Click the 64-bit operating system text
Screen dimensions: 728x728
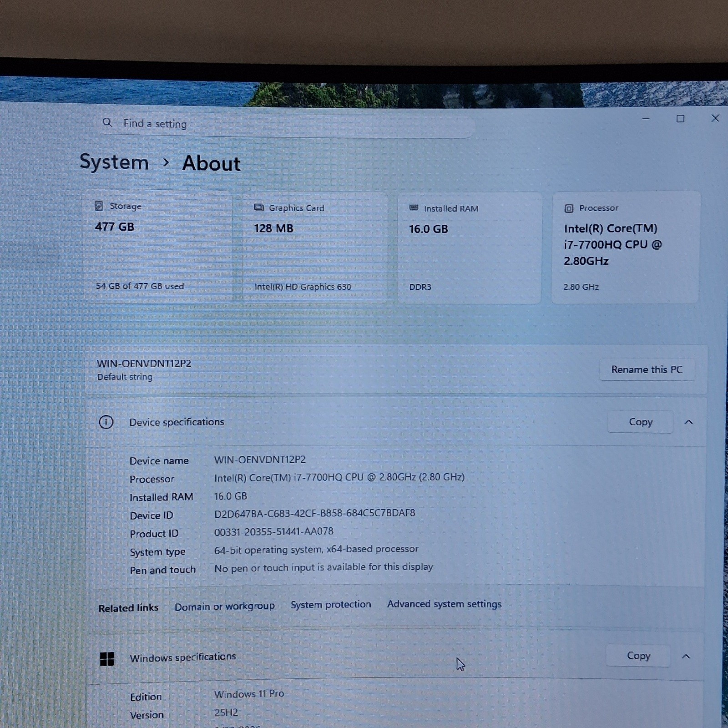coord(316,550)
